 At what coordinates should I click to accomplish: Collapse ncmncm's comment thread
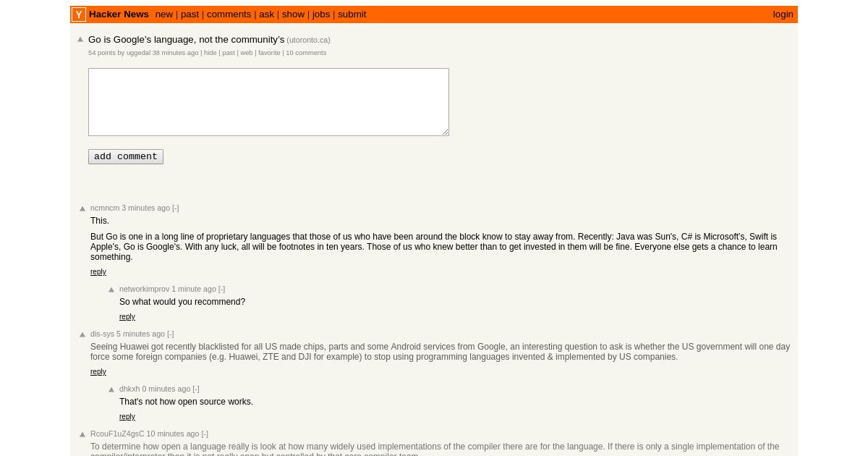pyautogui.click(x=176, y=208)
